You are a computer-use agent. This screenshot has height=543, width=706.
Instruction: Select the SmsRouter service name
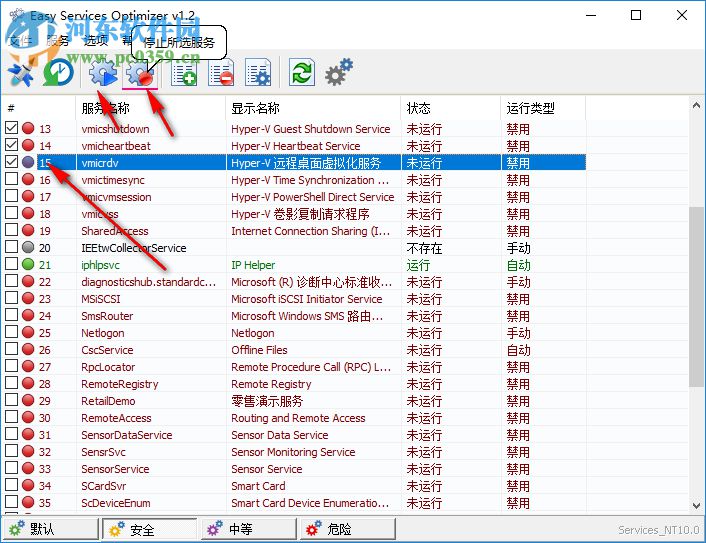tap(107, 316)
